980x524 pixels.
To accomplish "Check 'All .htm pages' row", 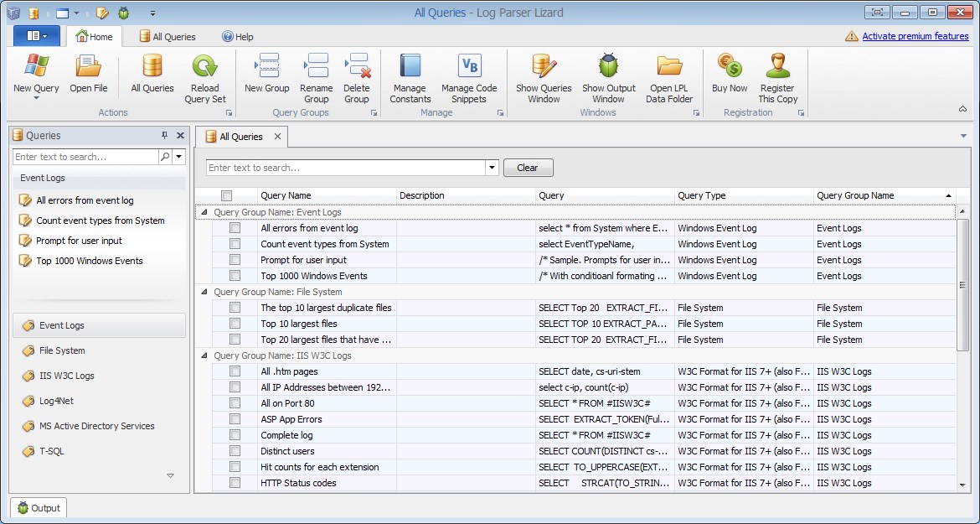I will tap(235, 371).
